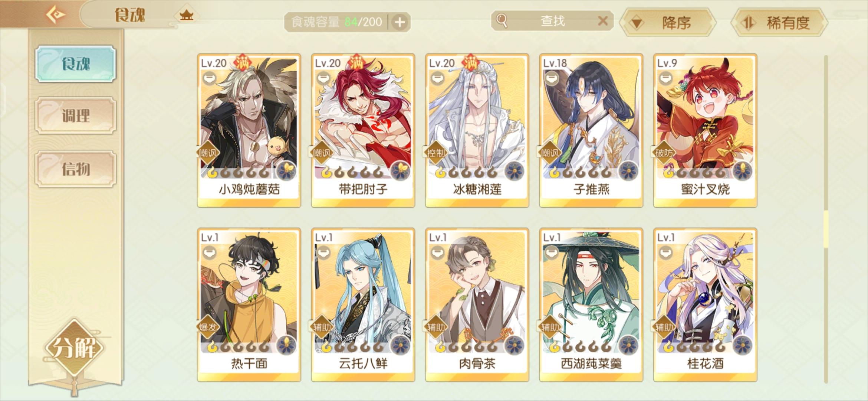Select the 信物 side tab
The height and width of the screenshot is (401, 868).
[x=76, y=169]
